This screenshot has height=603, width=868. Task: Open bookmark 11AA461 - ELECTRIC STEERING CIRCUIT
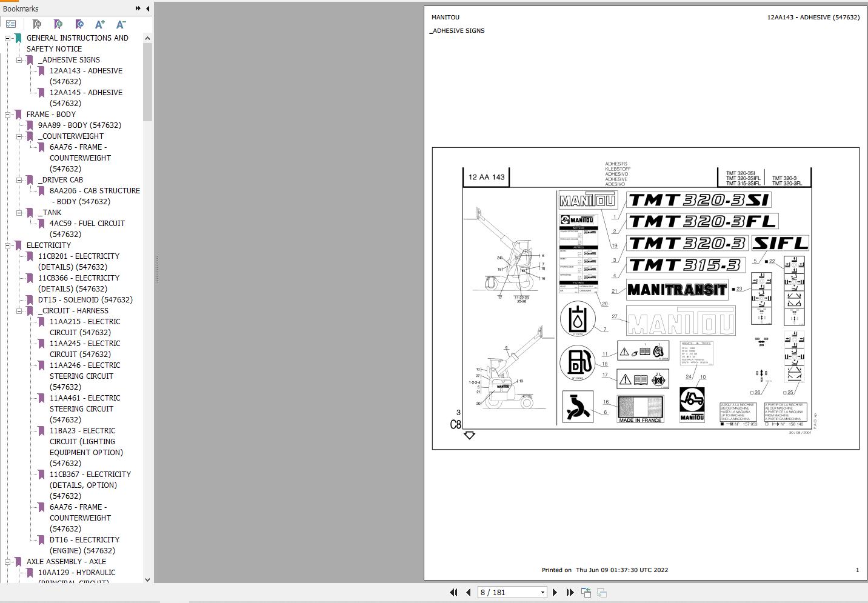pos(85,409)
